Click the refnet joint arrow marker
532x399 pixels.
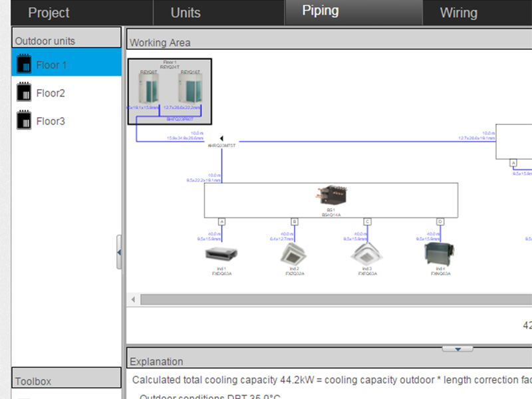[x=221, y=138]
